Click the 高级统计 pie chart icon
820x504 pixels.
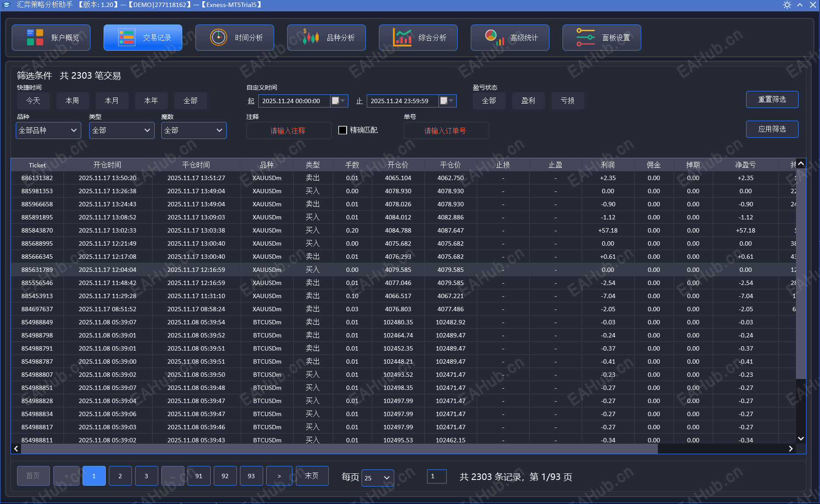(x=494, y=38)
